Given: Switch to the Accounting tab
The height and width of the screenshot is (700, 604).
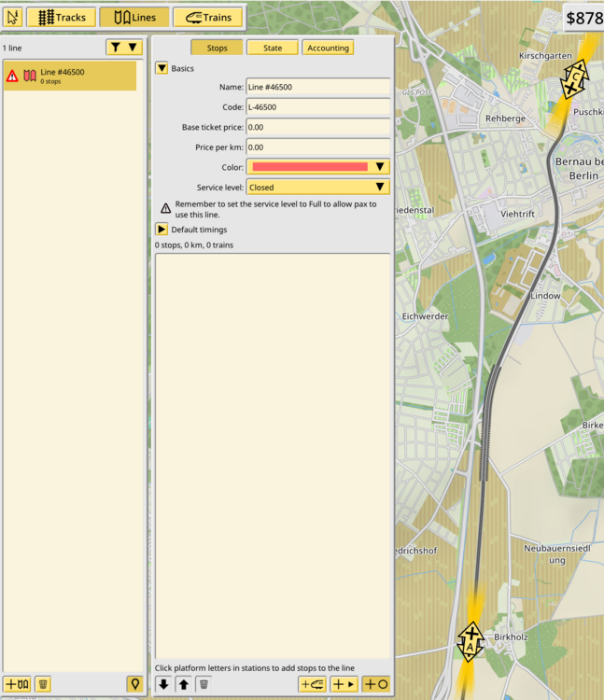Looking at the screenshot, I should coord(328,48).
